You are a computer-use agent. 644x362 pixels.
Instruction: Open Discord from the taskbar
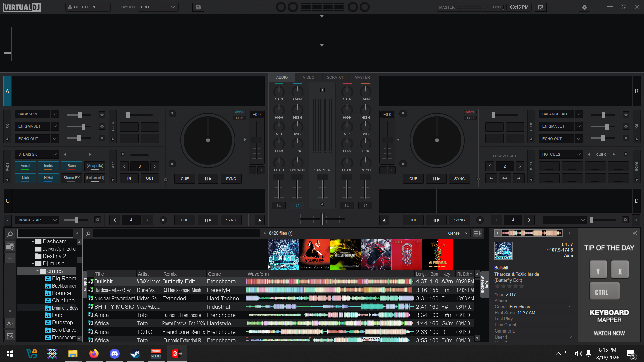click(114, 353)
